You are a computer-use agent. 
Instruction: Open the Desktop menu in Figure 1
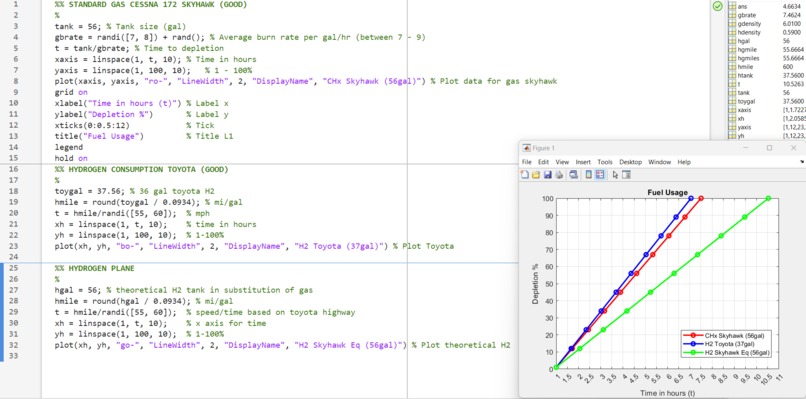pos(631,162)
